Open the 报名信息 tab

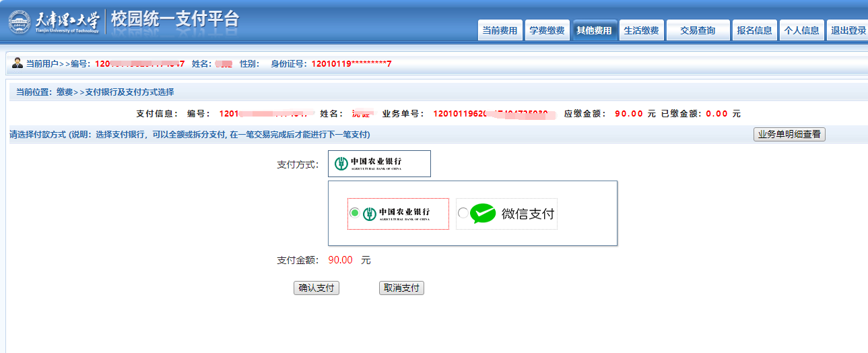(x=754, y=30)
